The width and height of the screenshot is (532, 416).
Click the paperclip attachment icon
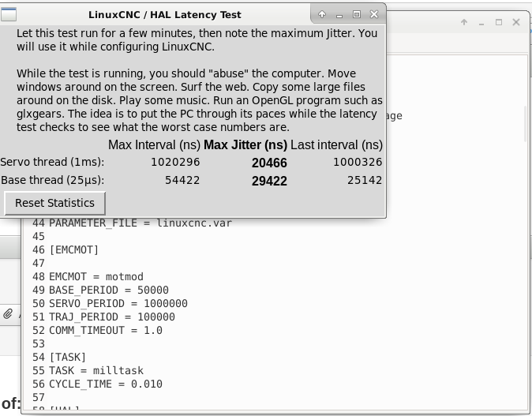click(8, 314)
